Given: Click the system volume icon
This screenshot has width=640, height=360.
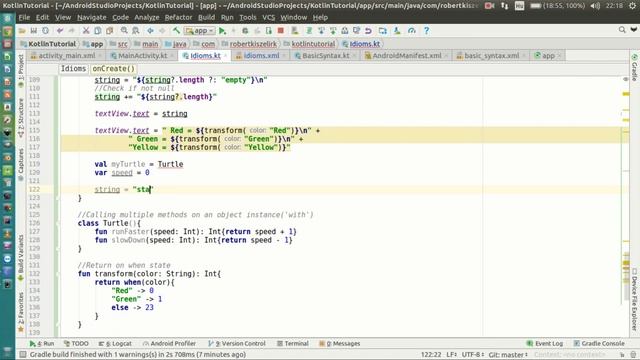Looking at the screenshot, I should [596, 6].
